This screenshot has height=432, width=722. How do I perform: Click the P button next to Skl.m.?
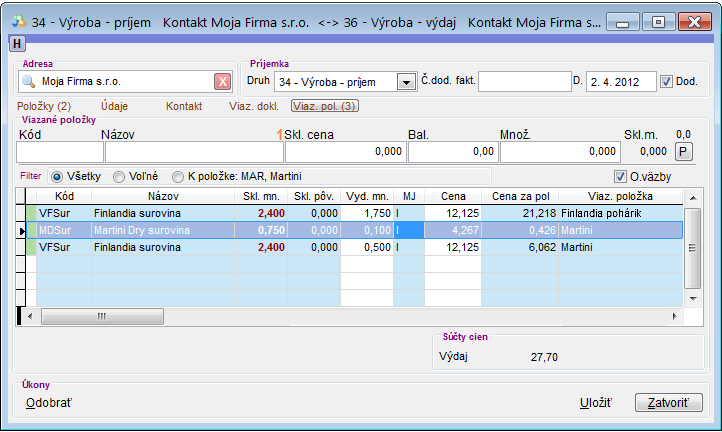coord(684,151)
